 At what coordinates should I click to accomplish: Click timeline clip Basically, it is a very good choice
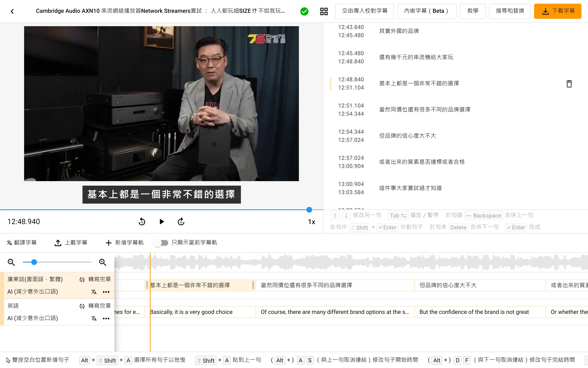click(200, 312)
